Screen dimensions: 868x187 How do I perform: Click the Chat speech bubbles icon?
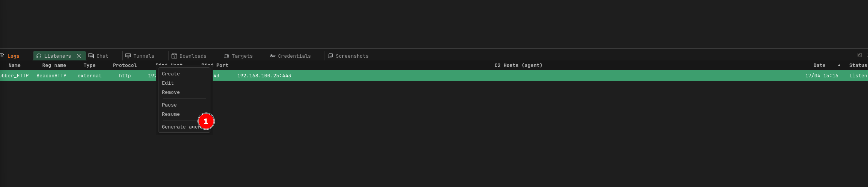click(x=91, y=56)
